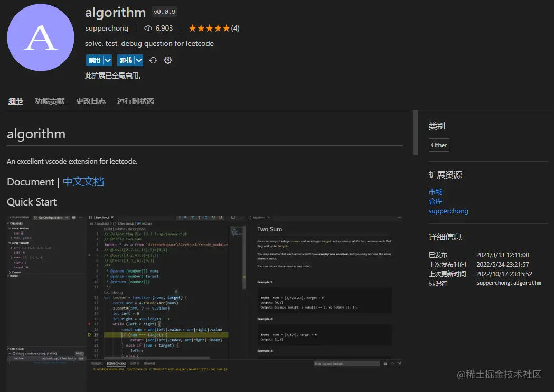Click the Quick Start heading
554x392 pixels.
(32, 202)
